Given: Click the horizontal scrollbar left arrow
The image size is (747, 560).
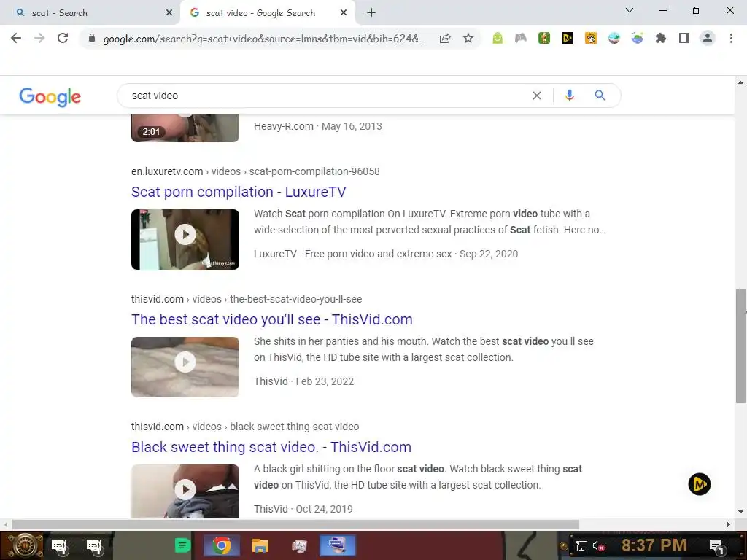Looking at the screenshot, I should 6,525.
